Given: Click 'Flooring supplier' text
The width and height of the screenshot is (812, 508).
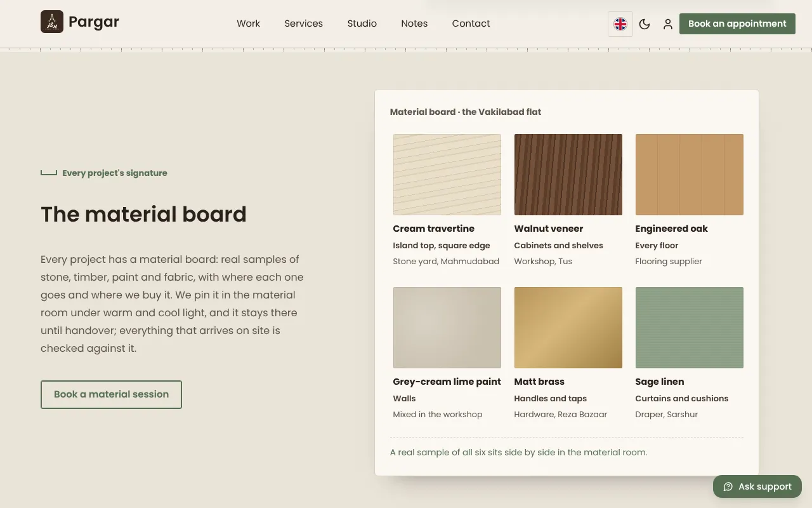Looking at the screenshot, I should pos(669,261).
